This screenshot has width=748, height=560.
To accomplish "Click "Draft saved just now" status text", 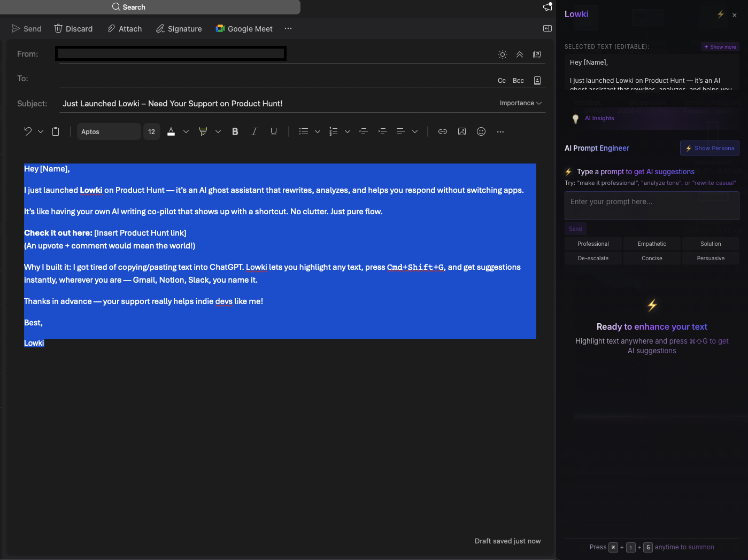I will tap(507, 541).
